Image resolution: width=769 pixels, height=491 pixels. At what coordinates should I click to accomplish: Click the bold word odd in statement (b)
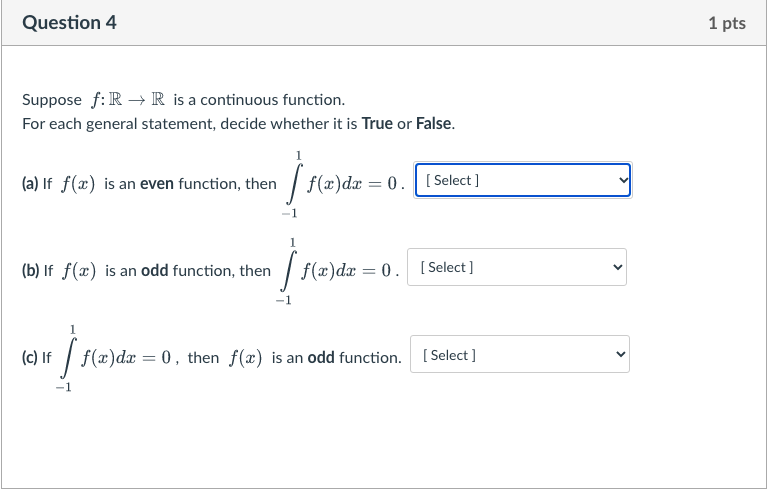tap(154, 271)
